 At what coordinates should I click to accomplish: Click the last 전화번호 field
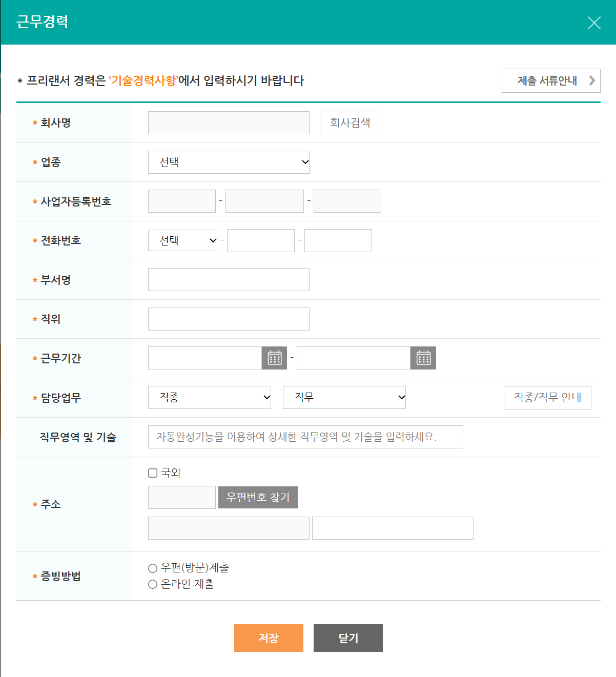338,240
